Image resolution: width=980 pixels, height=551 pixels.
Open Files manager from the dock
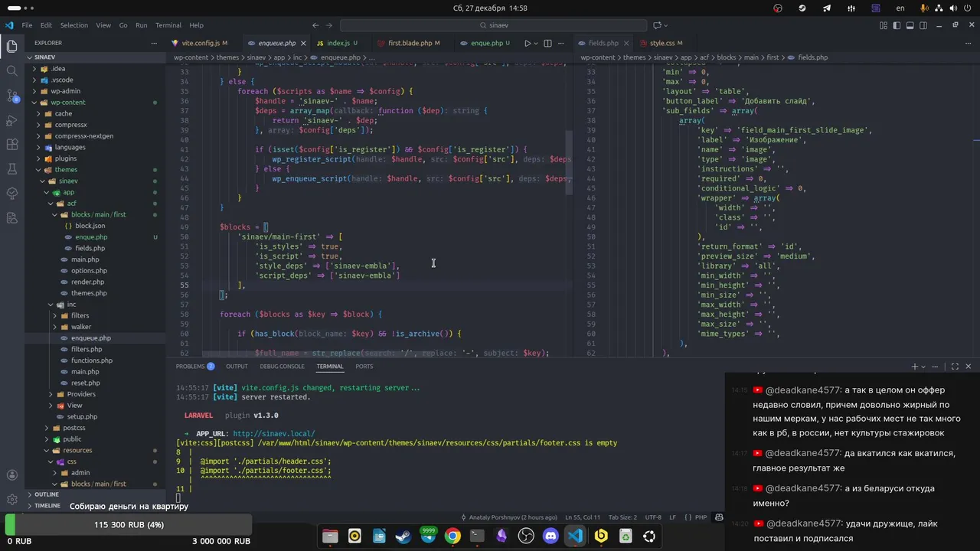point(330,536)
